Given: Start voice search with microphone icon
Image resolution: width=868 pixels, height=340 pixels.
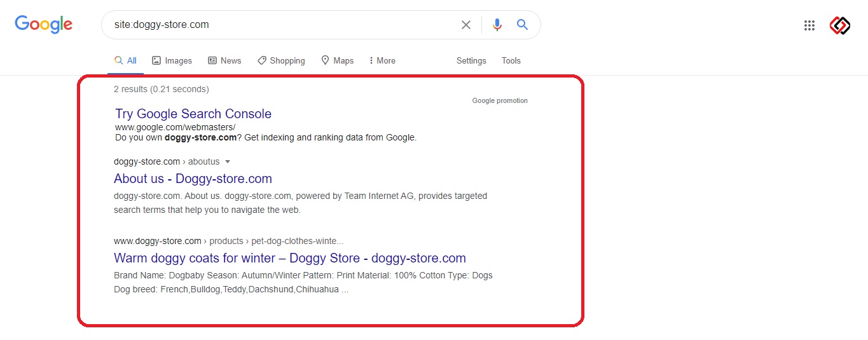Looking at the screenshot, I should (x=497, y=25).
